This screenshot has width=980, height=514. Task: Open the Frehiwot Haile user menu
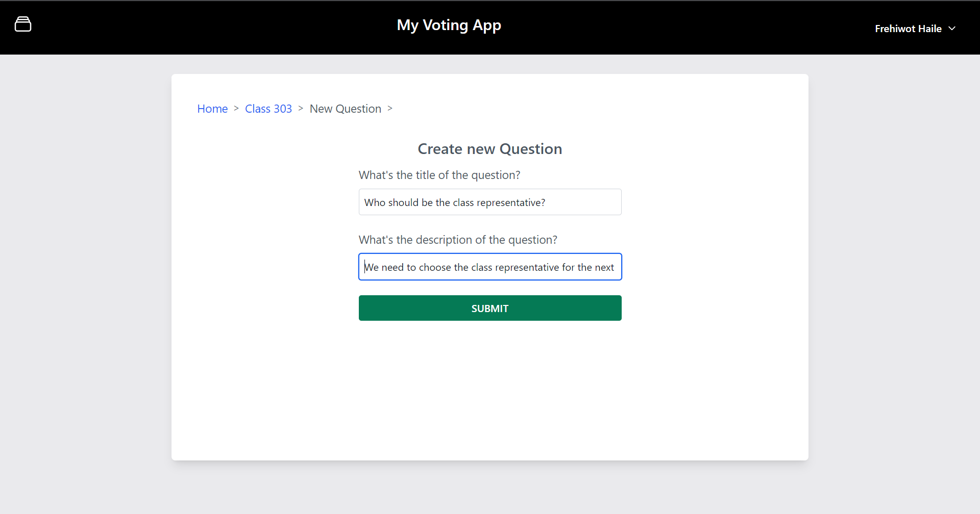click(x=909, y=29)
